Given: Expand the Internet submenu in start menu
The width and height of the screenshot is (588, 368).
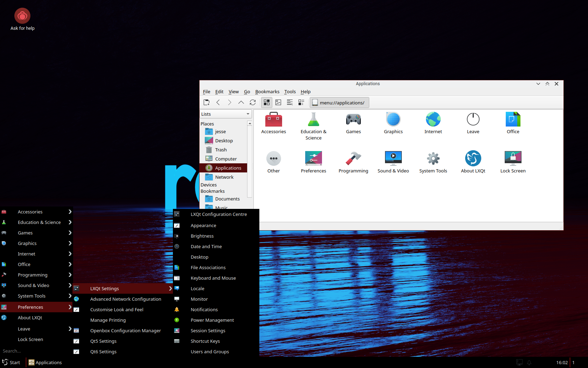Looking at the screenshot, I should coord(36,254).
